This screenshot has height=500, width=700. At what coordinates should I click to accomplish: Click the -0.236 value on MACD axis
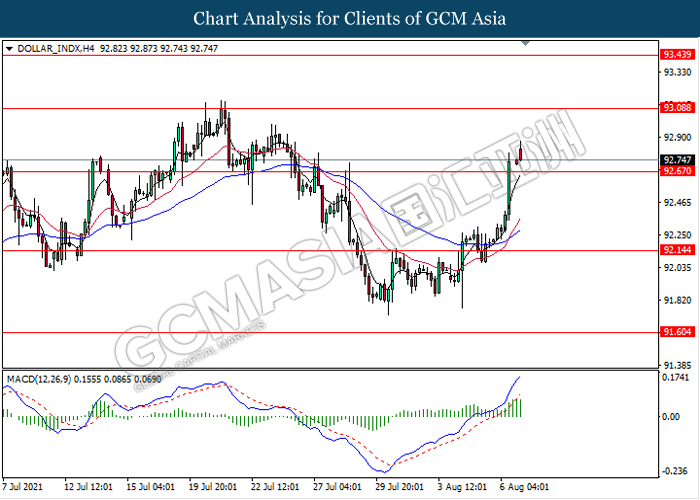[676, 469]
